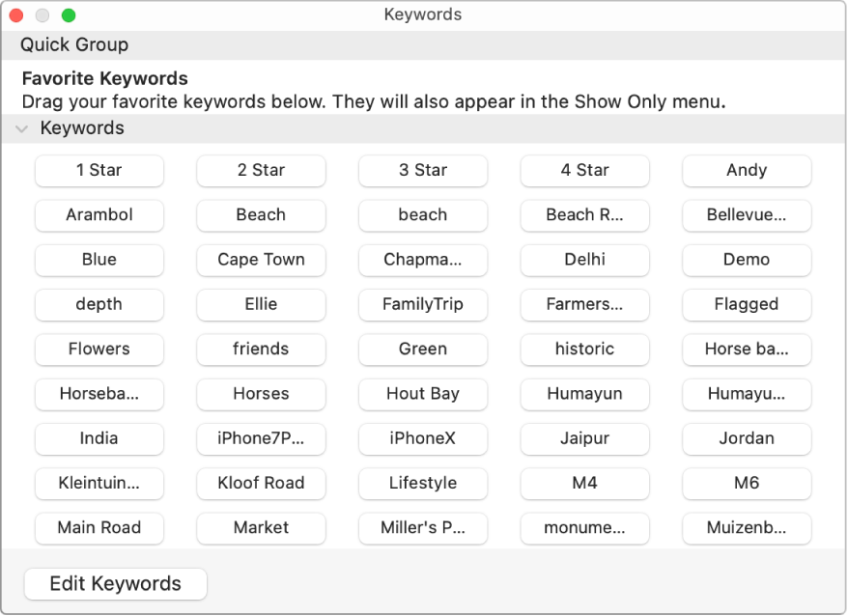Click the Andy keyword tag
Viewport: 848px width, 616px height.
pyautogui.click(x=747, y=171)
